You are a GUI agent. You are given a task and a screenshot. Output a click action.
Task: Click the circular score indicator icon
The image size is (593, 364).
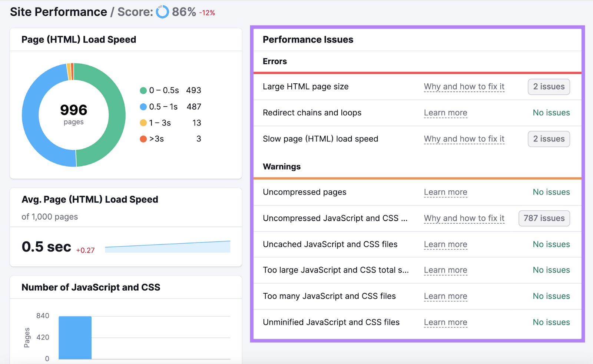coord(162,12)
